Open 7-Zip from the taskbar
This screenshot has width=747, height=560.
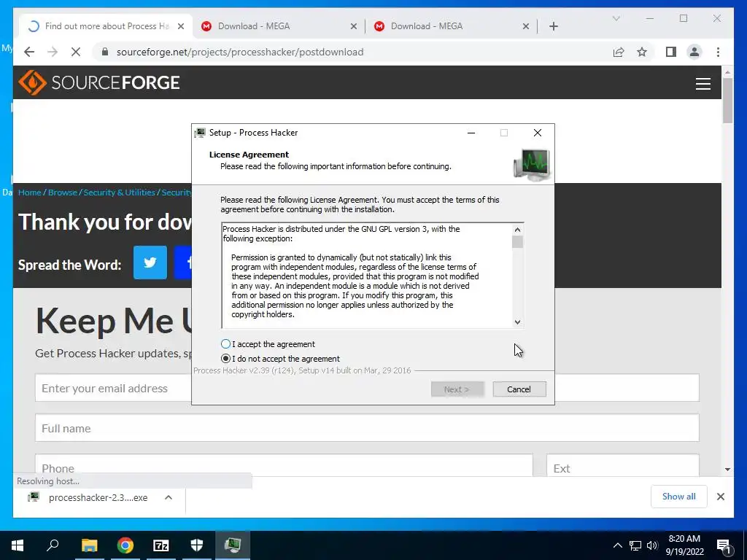point(161,545)
